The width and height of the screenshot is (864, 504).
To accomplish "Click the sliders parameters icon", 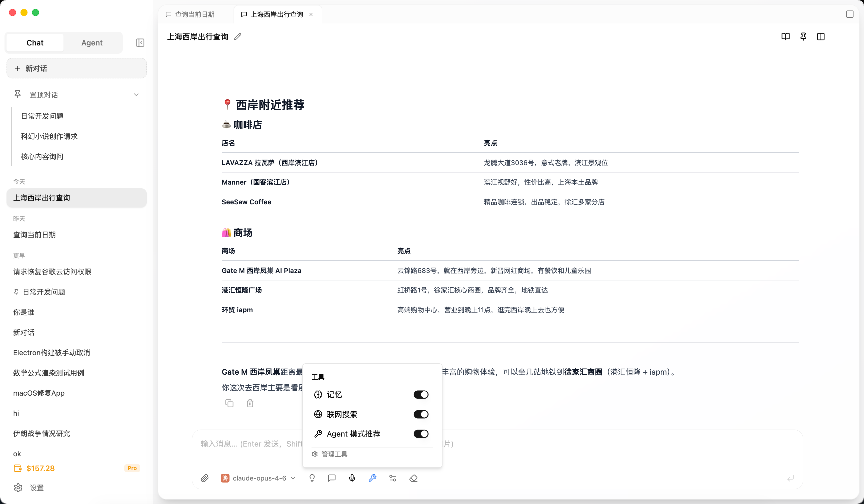I will [x=393, y=478].
